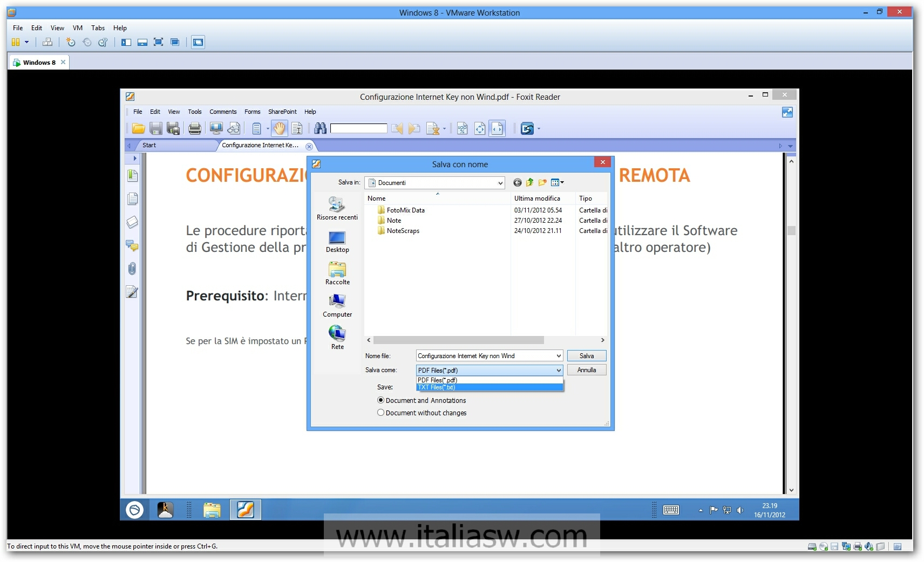This screenshot has width=924, height=562.
Task: Click the Actual Size 100% icon
Action: point(463,128)
